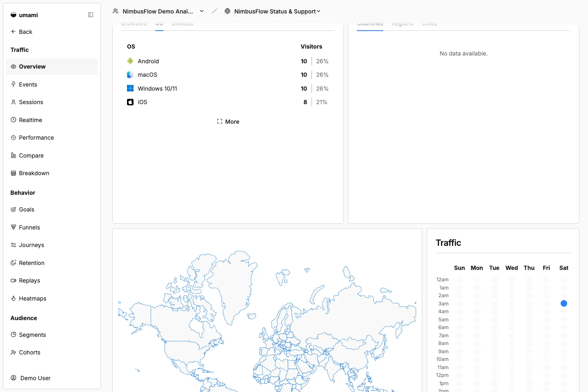Viewport: 588px width, 392px height.
Task: Click the team users icon in header
Action: (x=116, y=11)
